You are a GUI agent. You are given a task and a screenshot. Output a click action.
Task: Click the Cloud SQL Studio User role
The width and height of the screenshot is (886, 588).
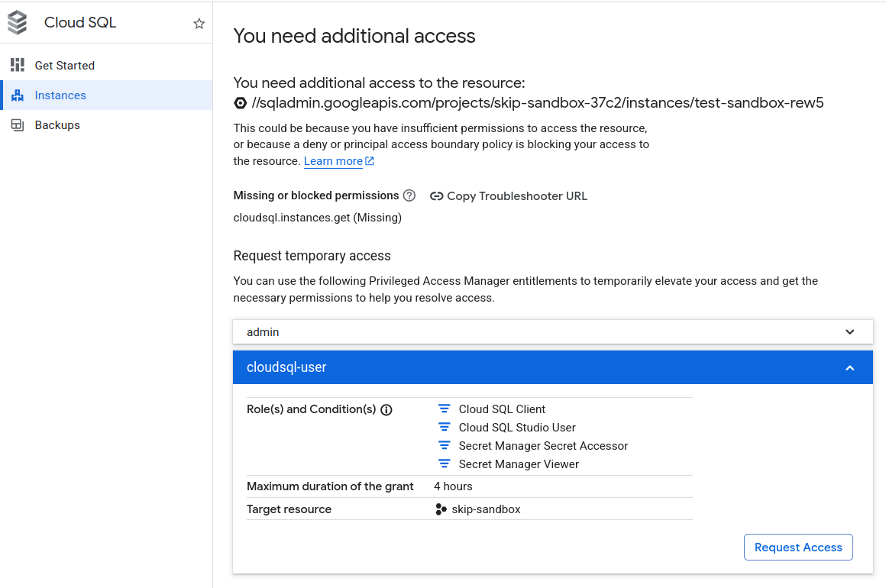[x=517, y=428]
